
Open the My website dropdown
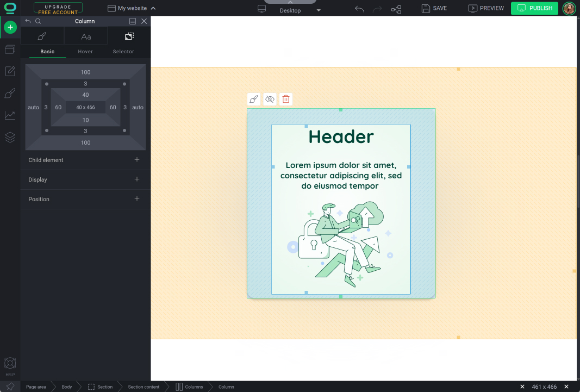[x=132, y=8]
